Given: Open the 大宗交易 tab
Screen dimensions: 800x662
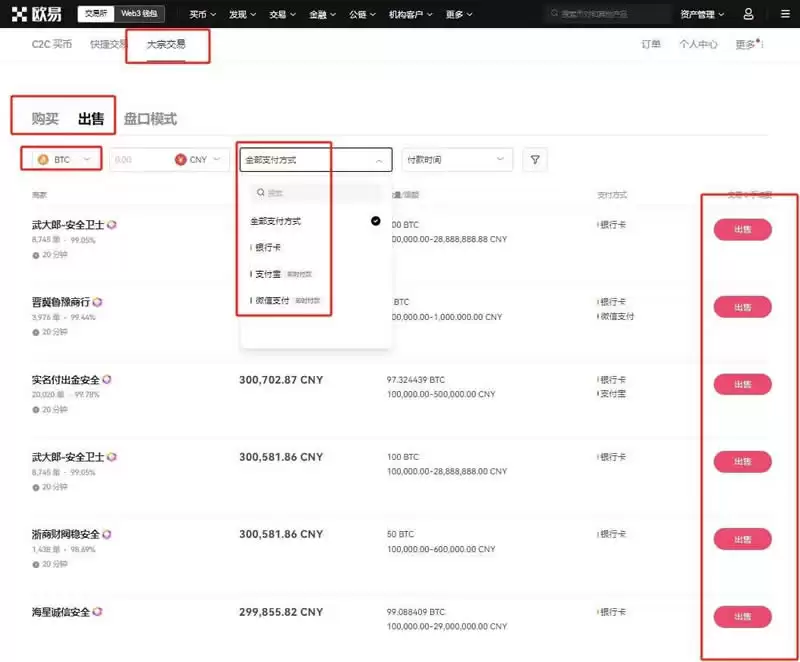Looking at the screenshot, I should (x=166, y=45).
